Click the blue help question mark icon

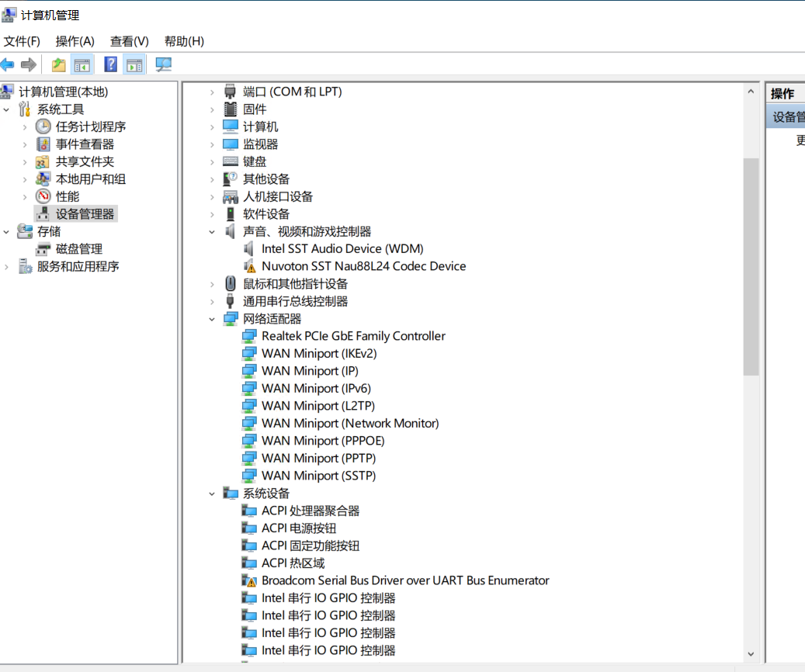click(x=111, y=64)
